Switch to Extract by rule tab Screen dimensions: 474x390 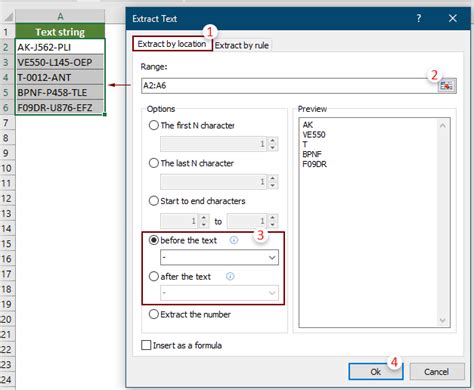point(242,45)
